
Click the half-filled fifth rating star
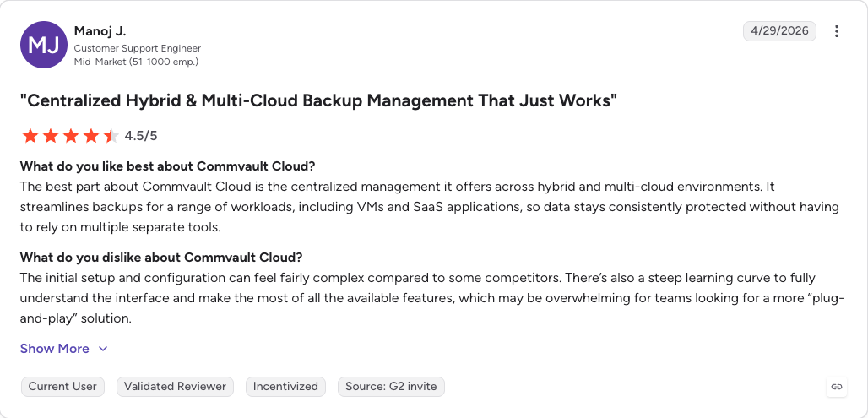tap(111, 136)
